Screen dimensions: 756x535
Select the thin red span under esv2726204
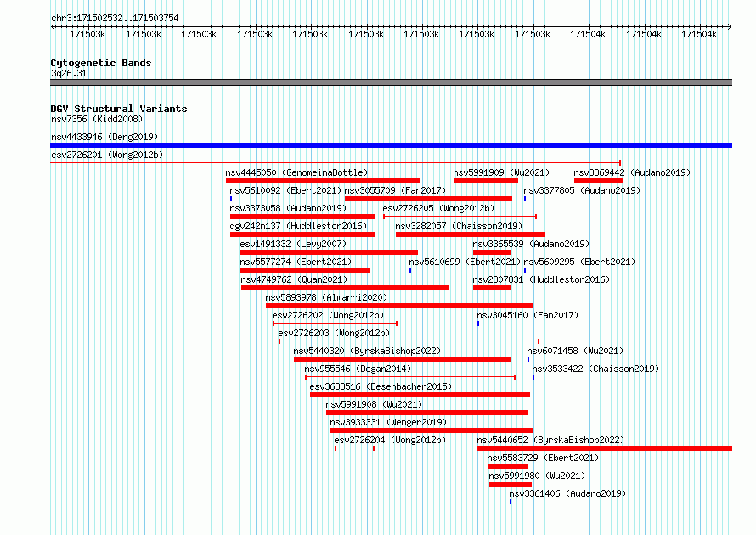pyautogui.click(x=354, y=448)
